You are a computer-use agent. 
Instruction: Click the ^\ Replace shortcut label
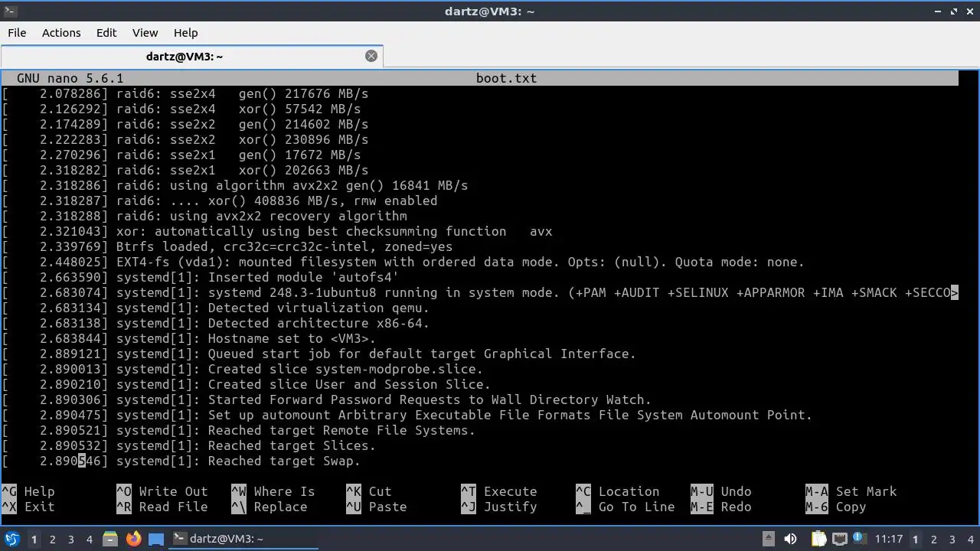pyautogui.click(x=269, y=507)
